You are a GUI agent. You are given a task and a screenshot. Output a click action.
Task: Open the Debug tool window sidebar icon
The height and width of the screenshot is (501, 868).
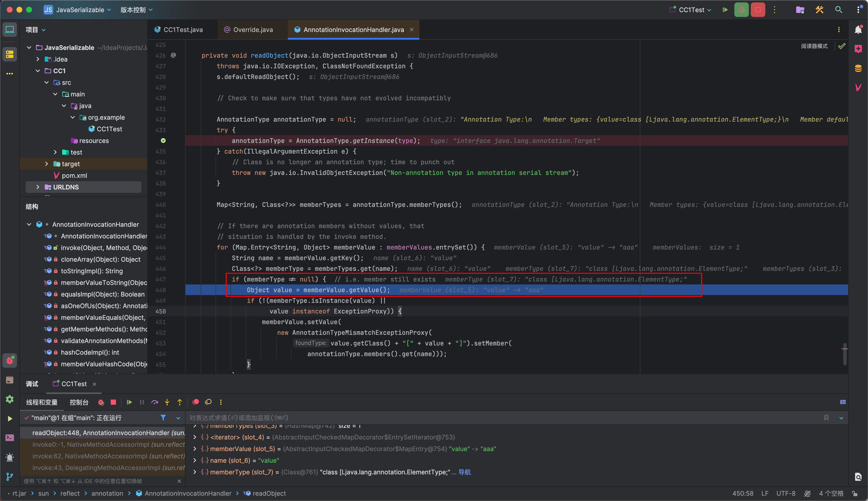pos(10,361)
